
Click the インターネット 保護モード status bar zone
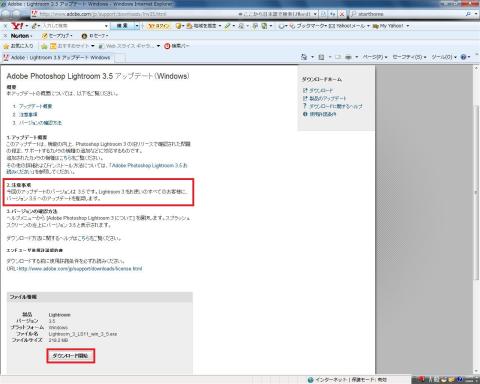pyautogui.click(x=348, y=380)
